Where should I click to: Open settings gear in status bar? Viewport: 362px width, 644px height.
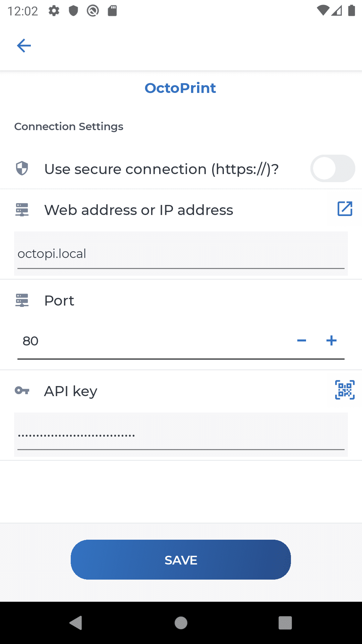coord(54,11)
